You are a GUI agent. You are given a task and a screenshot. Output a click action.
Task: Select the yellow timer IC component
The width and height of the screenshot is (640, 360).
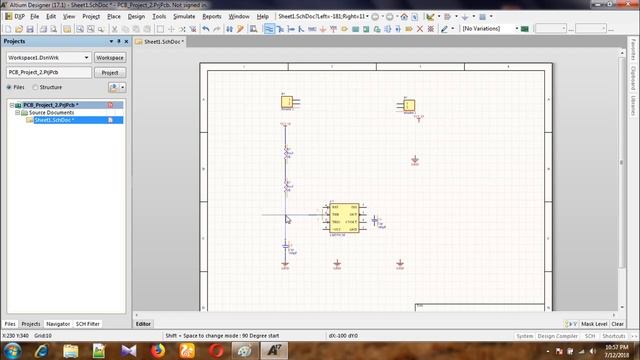point(344,218)
